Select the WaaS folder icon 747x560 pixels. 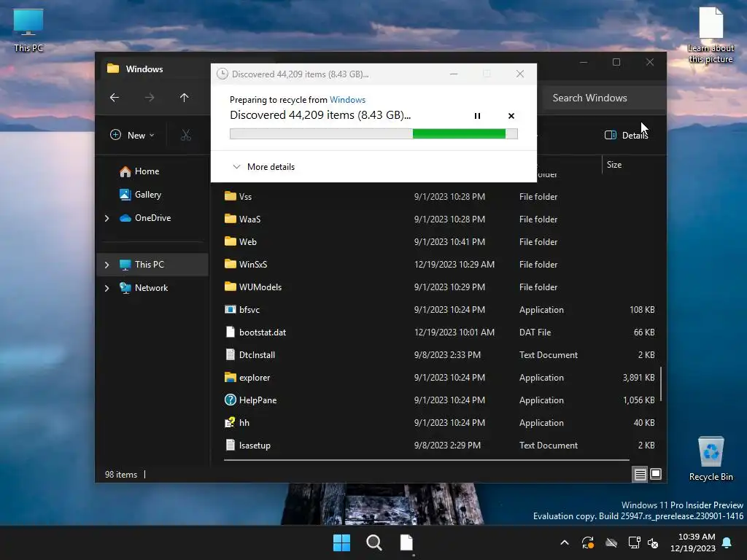click(x=231, y=219)
